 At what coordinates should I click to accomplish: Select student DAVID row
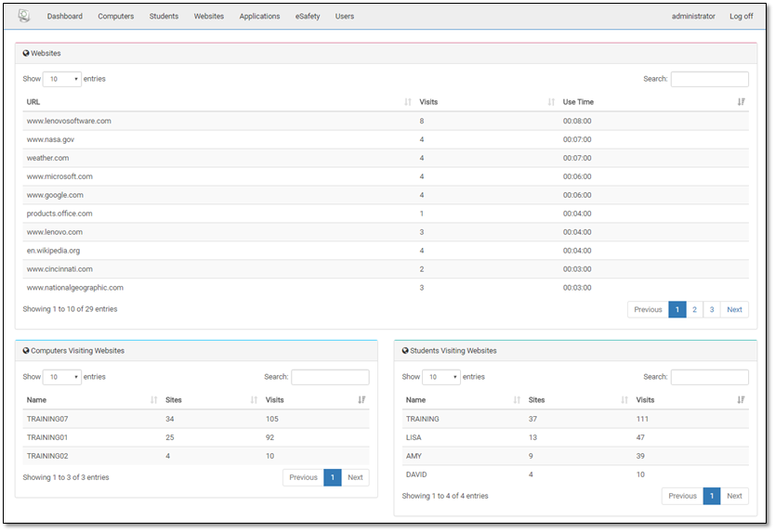click(575, 474)
